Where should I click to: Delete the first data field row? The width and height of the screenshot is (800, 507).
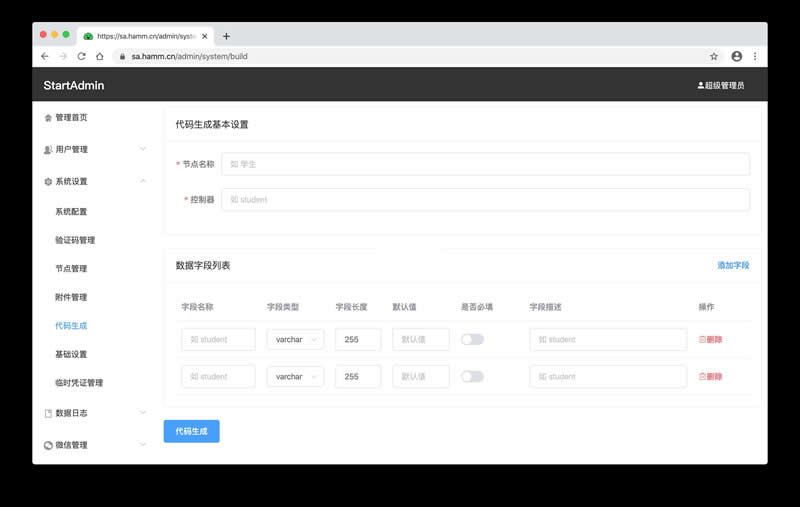(x=710, y=339)
